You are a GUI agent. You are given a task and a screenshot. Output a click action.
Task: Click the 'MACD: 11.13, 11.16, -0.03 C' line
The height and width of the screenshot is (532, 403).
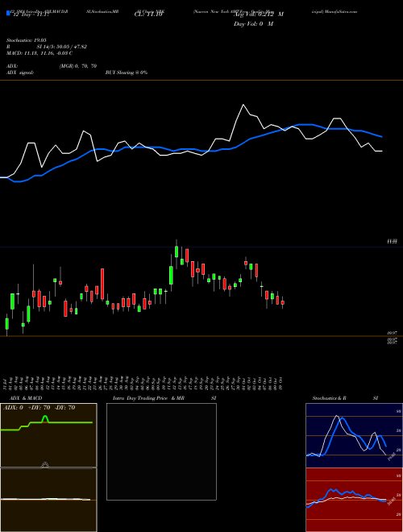[x=39, y=53]
